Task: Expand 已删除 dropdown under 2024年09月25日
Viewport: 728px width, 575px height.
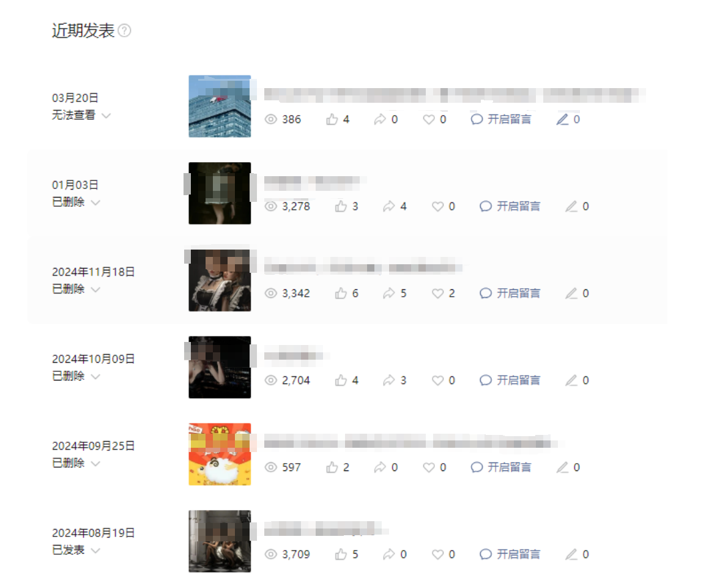Action: [x=95, y=463]
